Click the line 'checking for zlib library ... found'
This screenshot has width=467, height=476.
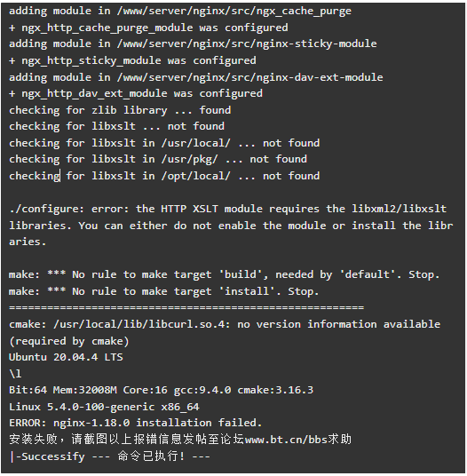coord(120,110)
